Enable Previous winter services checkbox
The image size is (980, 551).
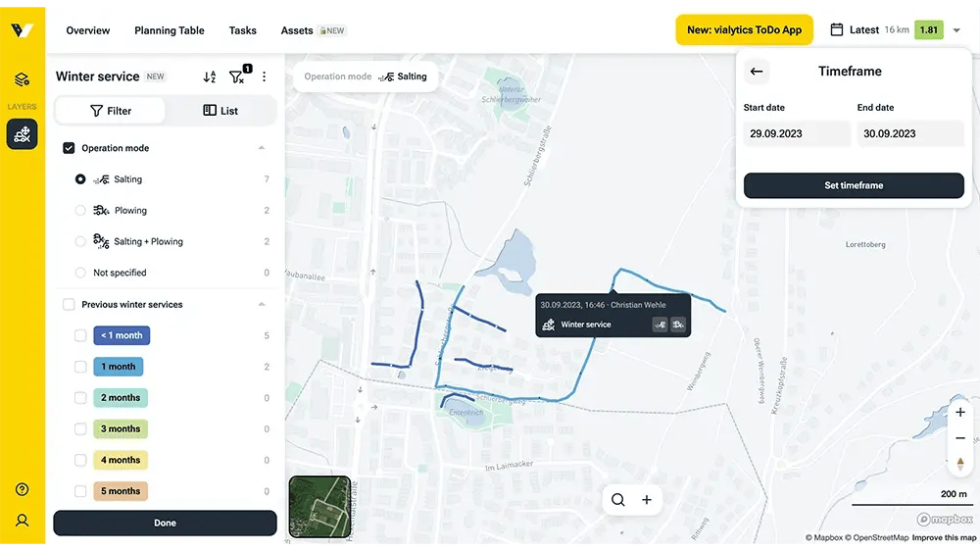pos(69,305)
